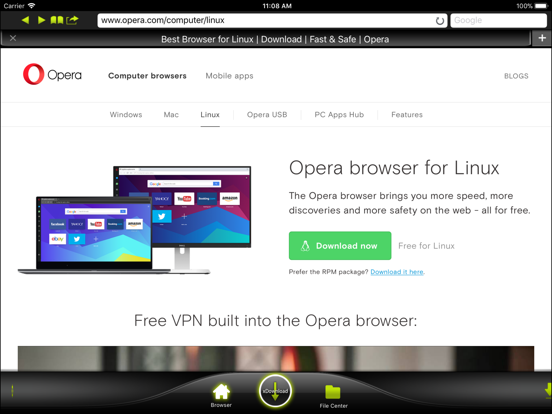552x414 pixels.
Task: Switch to the Mac sub-tab
Action: click(171, 115)
